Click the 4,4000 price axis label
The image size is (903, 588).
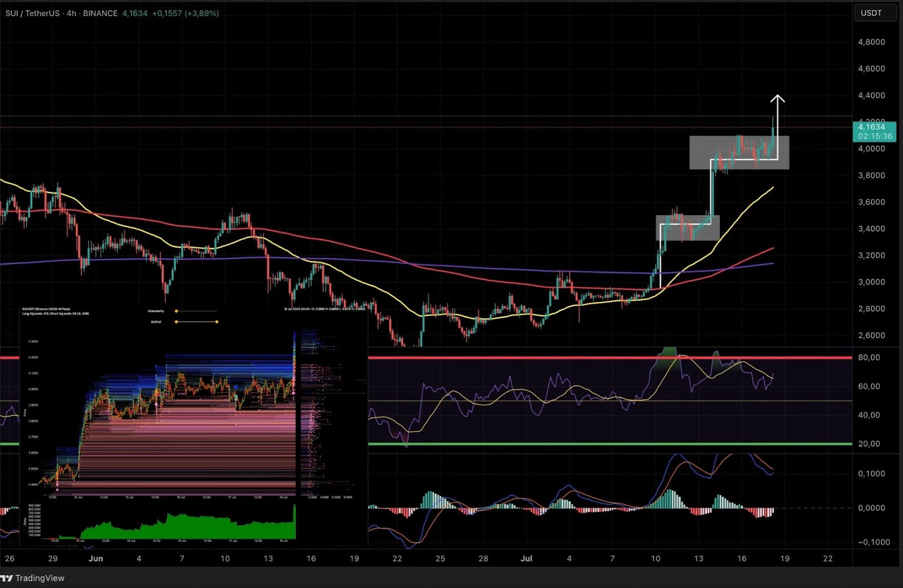point(871,95)
